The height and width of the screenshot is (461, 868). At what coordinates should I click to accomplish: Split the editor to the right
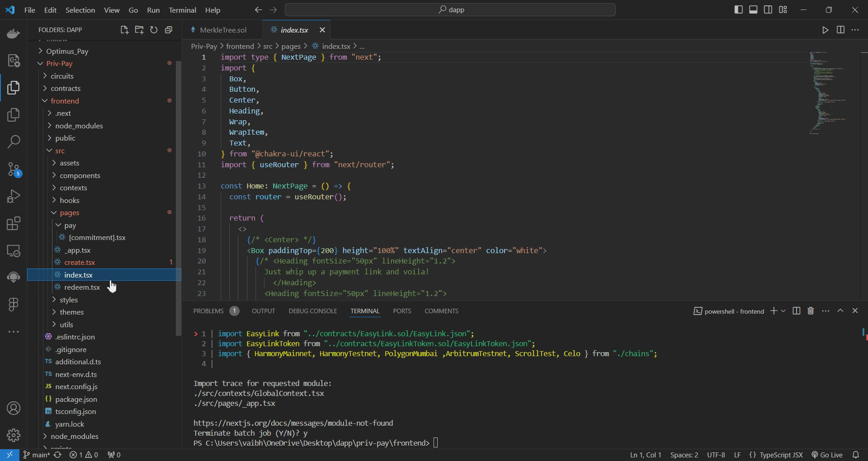point(840,30)
